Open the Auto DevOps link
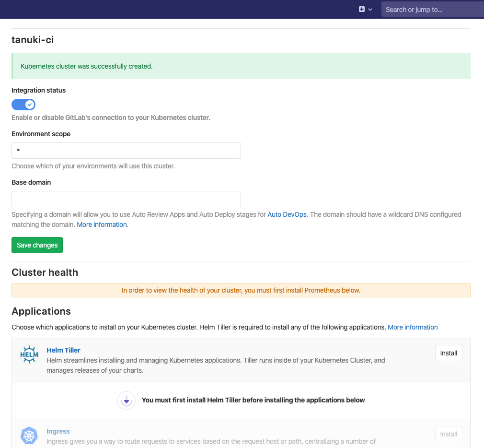The height and width of the screenshot is (448, 484). tap(287, 214)
